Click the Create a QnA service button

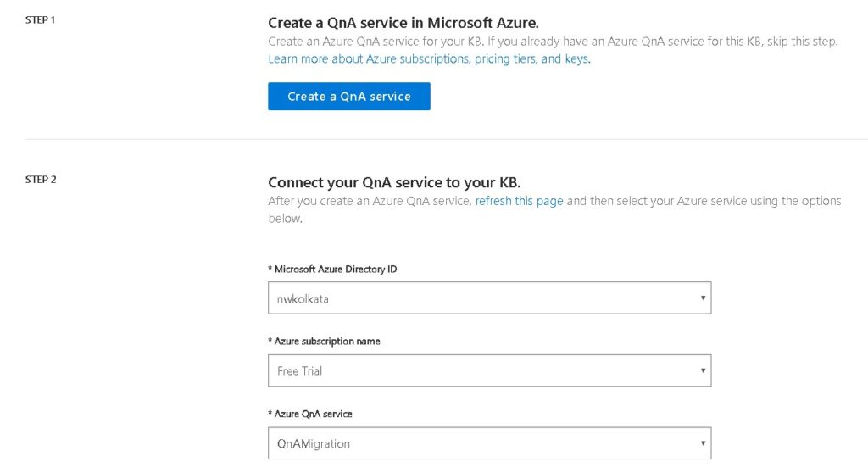(x=348, y=97)
